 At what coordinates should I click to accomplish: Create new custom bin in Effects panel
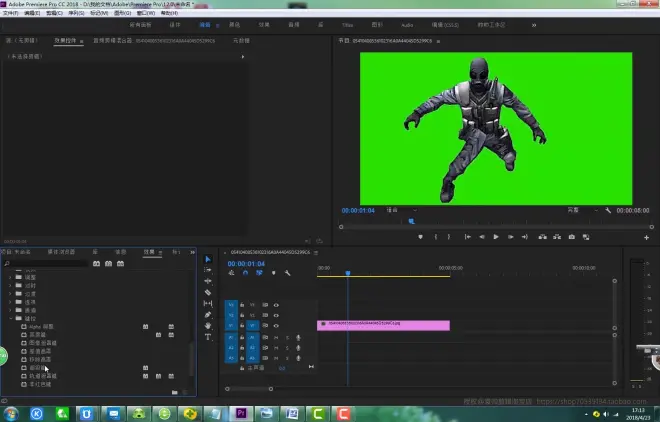click(x=175, y=392)
